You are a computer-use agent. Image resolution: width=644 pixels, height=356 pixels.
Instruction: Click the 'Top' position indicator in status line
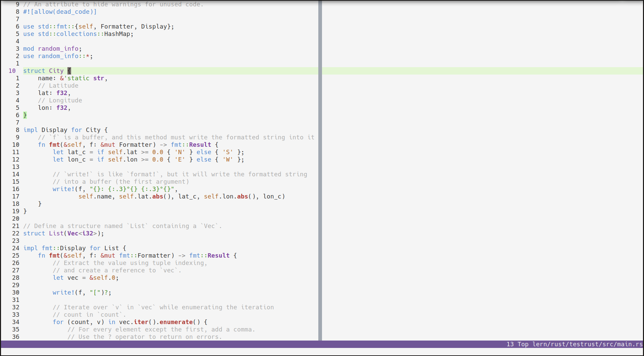523,344
